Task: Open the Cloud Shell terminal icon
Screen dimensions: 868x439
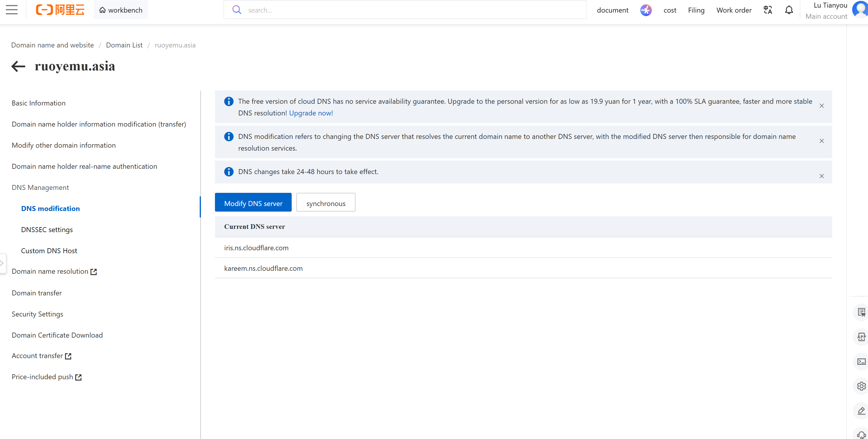Action: click(861, 361)
